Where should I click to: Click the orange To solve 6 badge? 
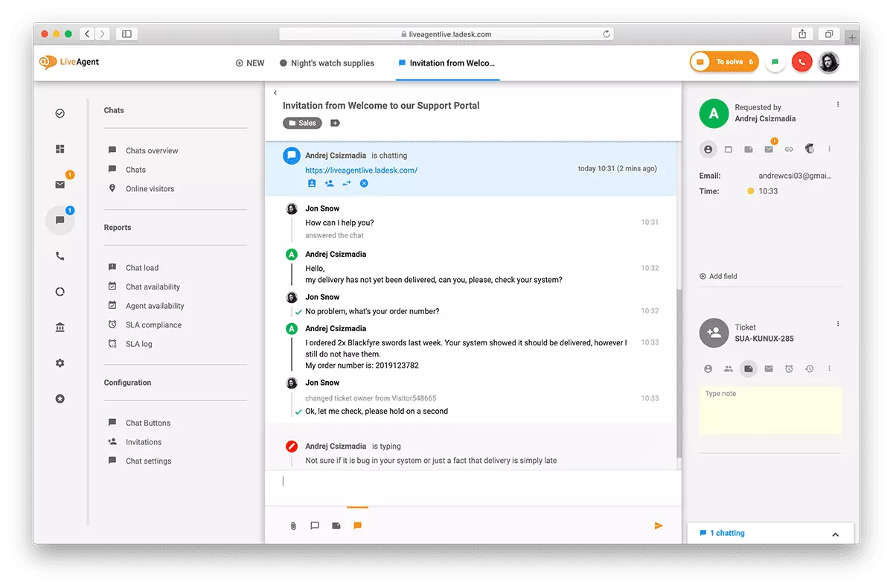pyautogui.click(x=723, y=62)
